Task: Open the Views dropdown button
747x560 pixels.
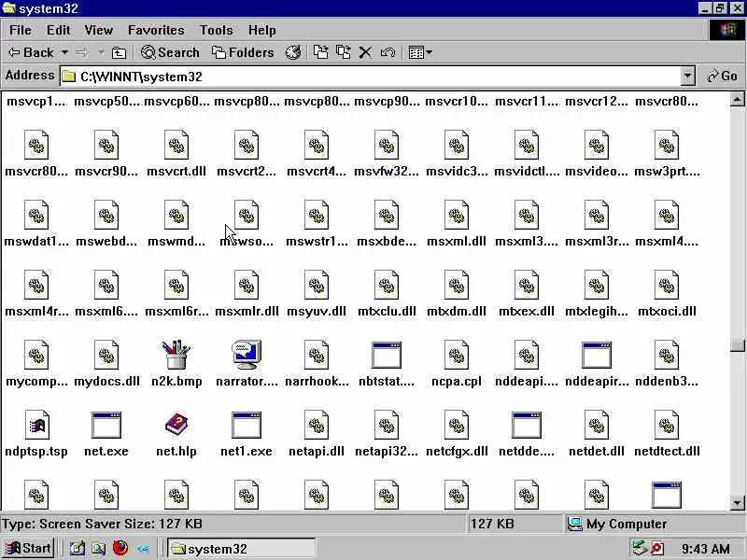Action: pyautogui.click(x=420, y=52)
